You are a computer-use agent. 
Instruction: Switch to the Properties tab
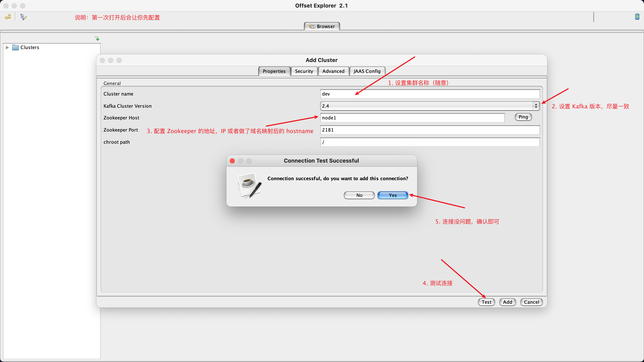pos(274,71)
